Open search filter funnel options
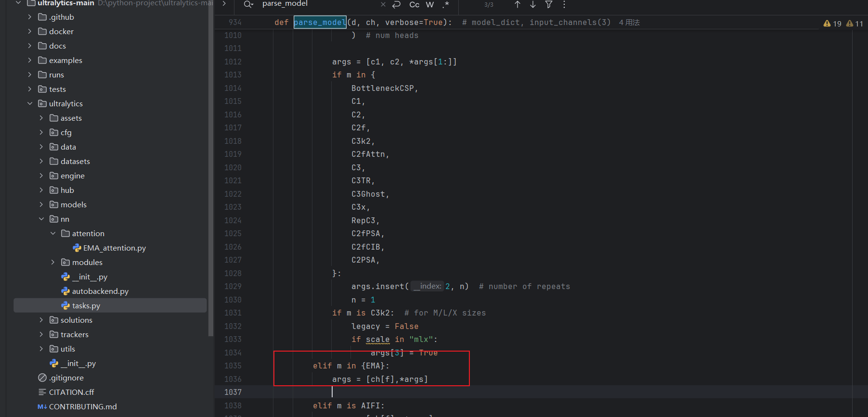The width and height of the screenshot is (868, 417). click(x=549, y=4)
